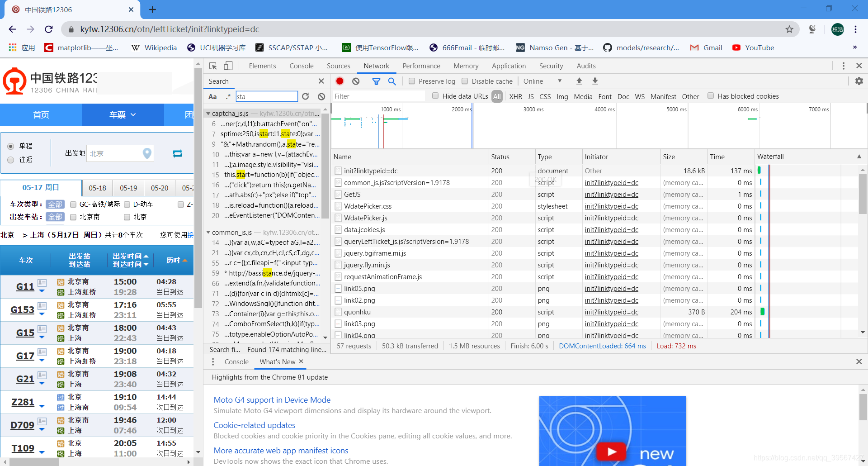The width and height of the screenshot is (868, 466).
Task: Switch to the Sources tab
Action: click(339, 66)
